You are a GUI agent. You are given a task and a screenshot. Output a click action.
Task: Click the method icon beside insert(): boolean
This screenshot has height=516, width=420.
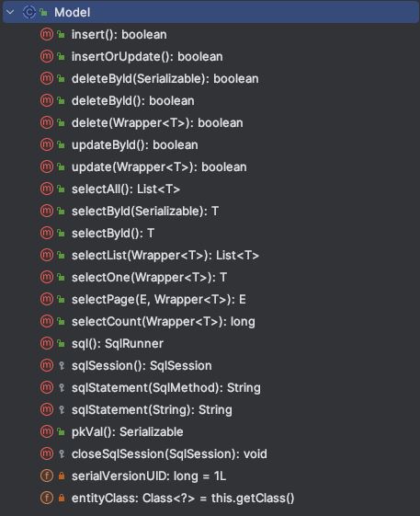pyautogui.click(x=46, y=34)
